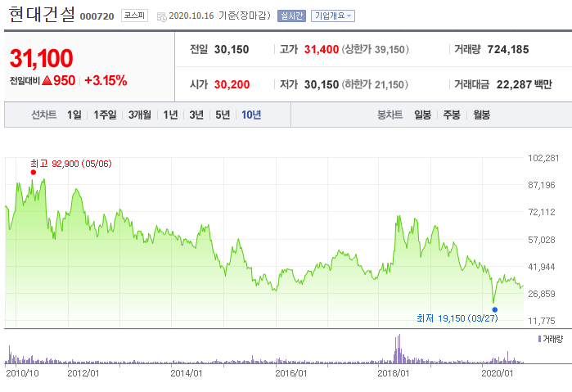Click the calendar clock icon beside 2020.10.16
Viewport: 572px width, 392px height.
tap(161, 17)
